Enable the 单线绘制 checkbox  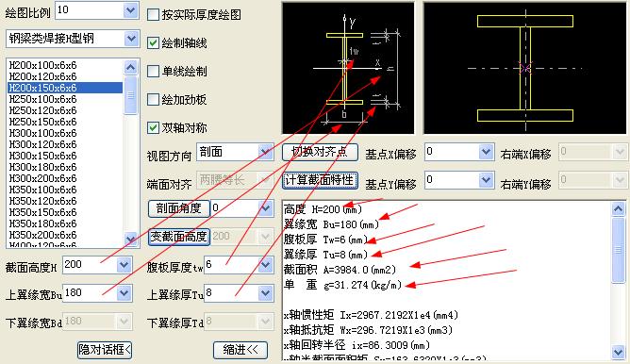153,72
